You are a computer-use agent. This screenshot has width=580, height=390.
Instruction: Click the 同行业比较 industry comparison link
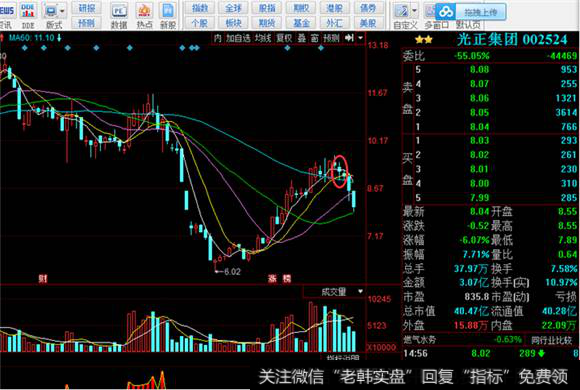552,340
